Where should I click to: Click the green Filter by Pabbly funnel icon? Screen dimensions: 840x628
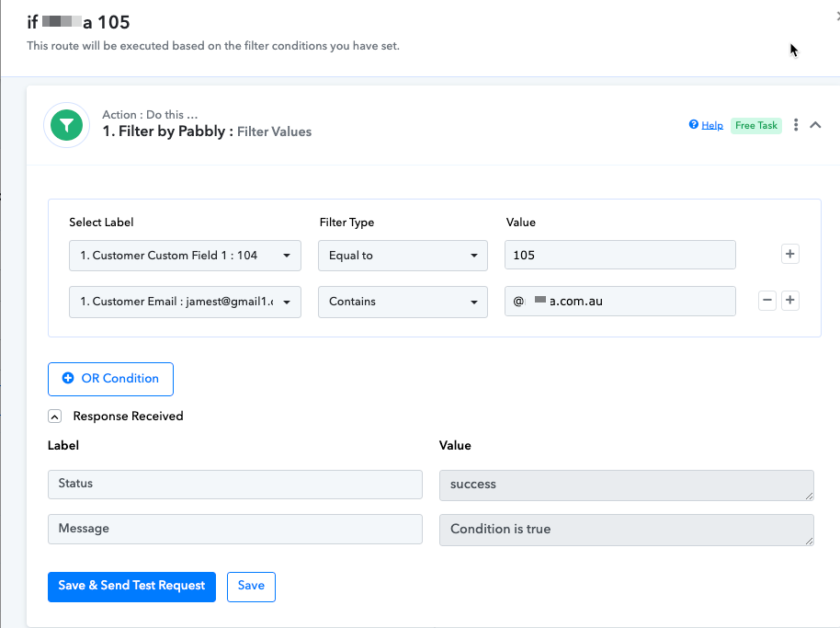coord(66,125)
